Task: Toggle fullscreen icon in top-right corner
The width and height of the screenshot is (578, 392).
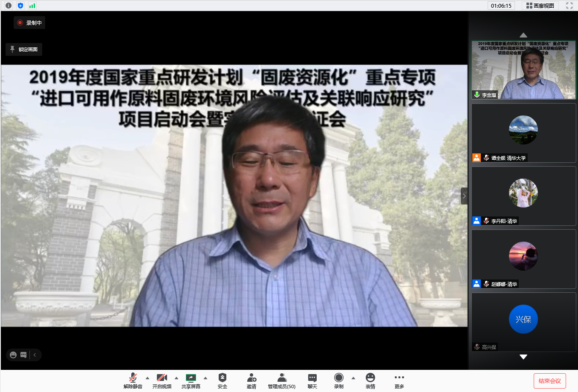Action: [x=569, y=6]
